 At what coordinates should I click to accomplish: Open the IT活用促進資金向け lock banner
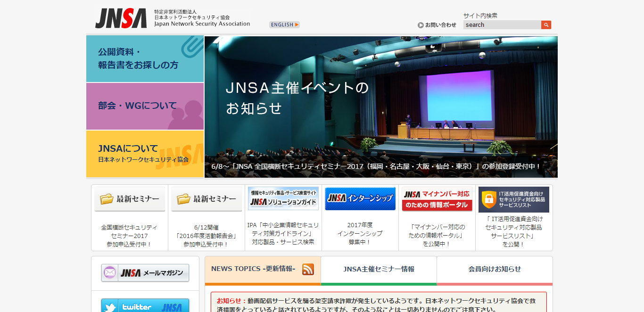(x=514, y=199)
